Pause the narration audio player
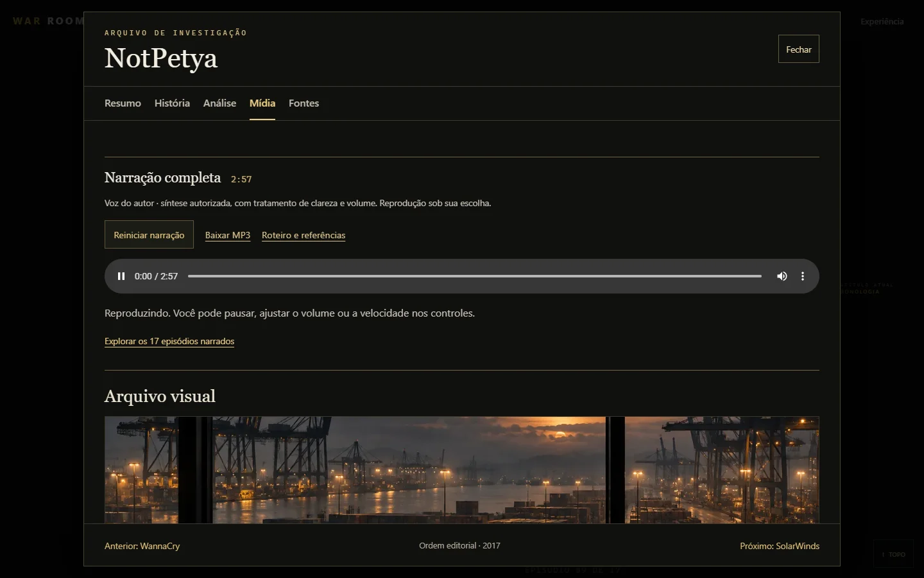The width and height of the screenshot is (924, 578). tap(121, 276)
